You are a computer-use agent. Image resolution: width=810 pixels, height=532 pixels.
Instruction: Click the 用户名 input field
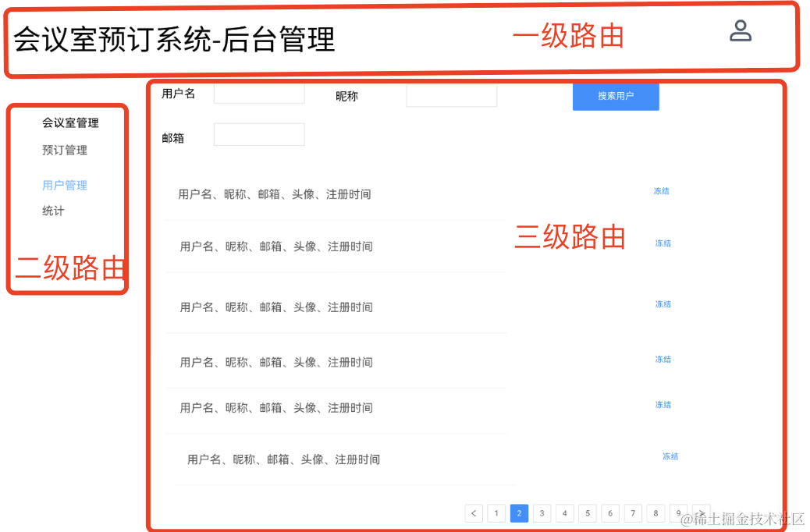coord(259,94)
